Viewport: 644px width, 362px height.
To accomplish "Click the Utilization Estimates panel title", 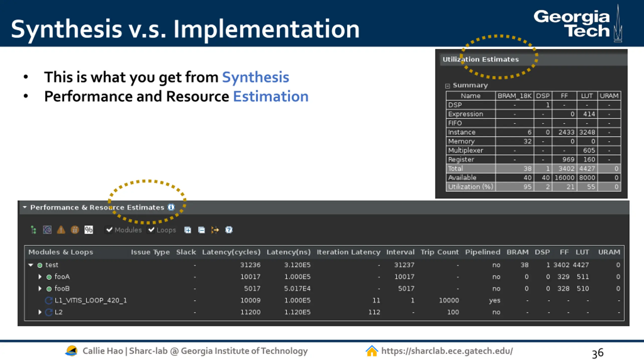I will 480,59.
